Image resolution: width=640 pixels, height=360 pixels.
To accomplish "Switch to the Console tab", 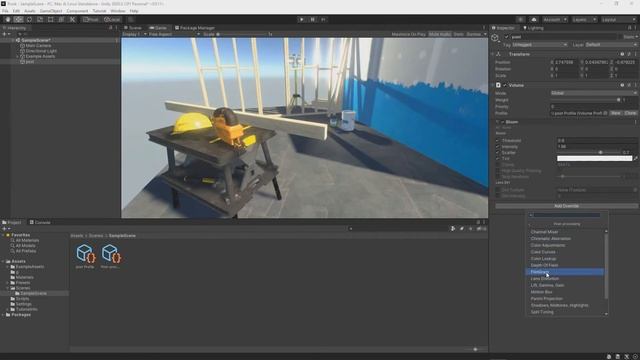I will click(40, 222).
